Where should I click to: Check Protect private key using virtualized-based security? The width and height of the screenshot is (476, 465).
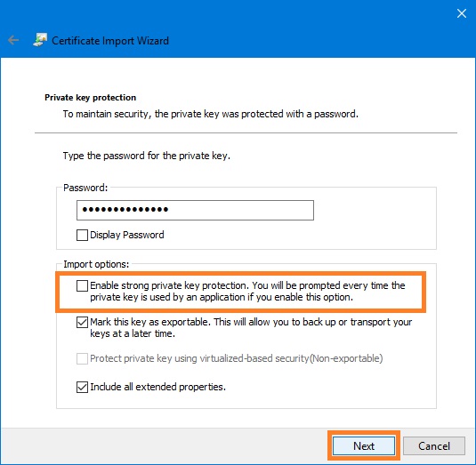click(82, 358)
